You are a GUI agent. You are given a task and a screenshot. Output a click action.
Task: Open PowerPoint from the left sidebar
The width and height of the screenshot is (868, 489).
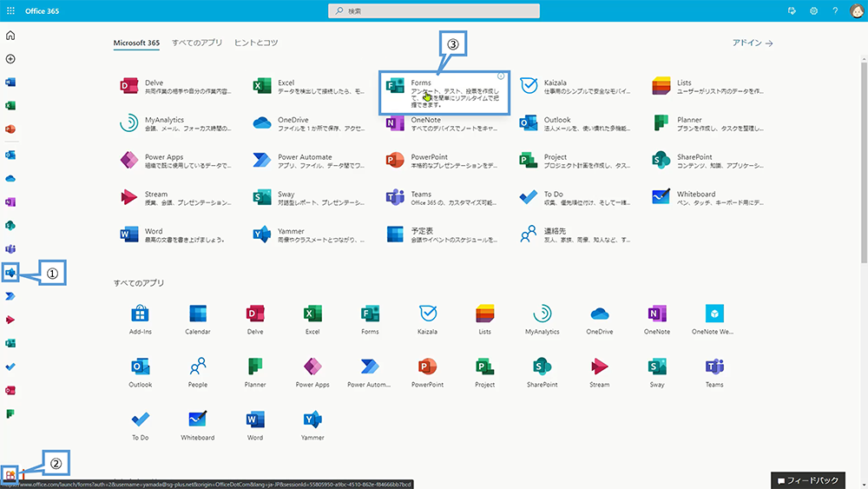[10, 129]
